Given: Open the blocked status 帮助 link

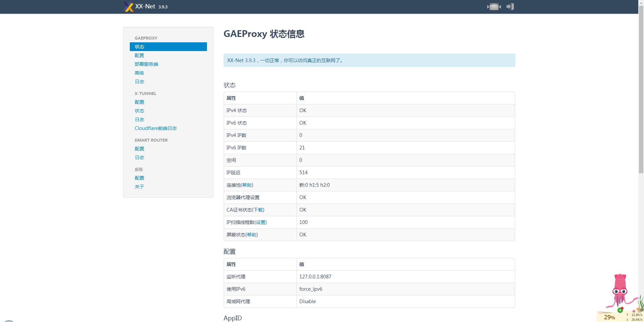Looking at the screenshot, I should tap(252, 235).
